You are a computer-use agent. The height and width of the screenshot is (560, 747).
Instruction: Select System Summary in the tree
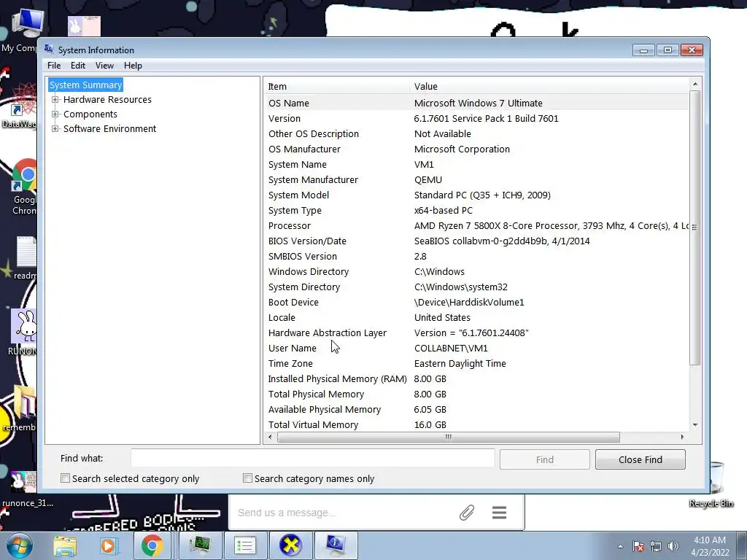(86, 85)
